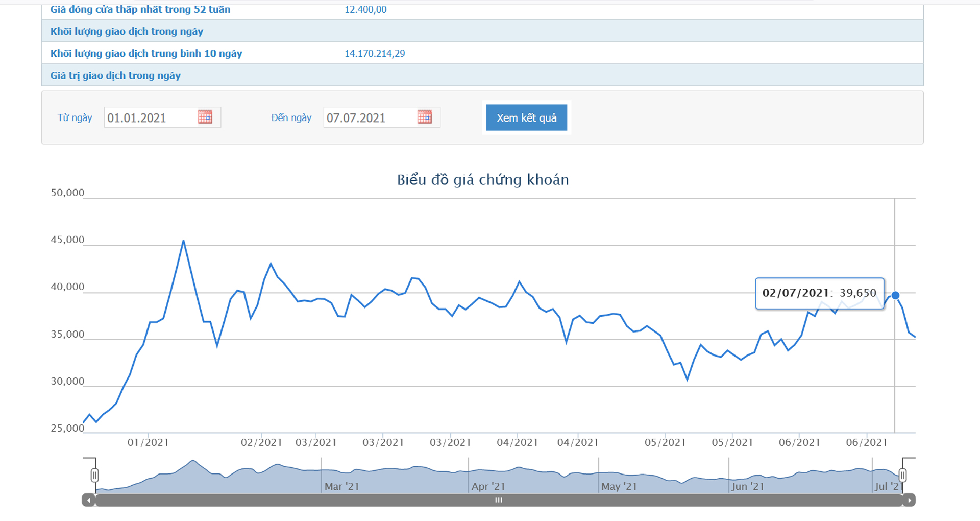Click the Apr '21 area in navigator
This screenshot has height=521, width=980.
point(488,486)
